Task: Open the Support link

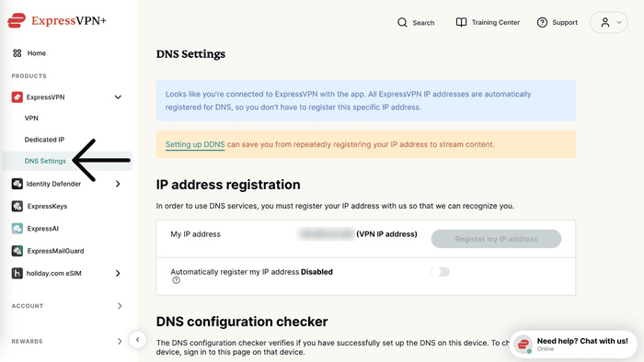Action: click(x=565, y=22)
